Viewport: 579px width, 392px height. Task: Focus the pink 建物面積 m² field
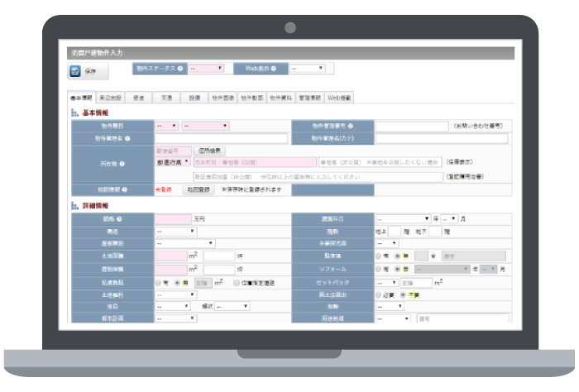tap(171, 269)
